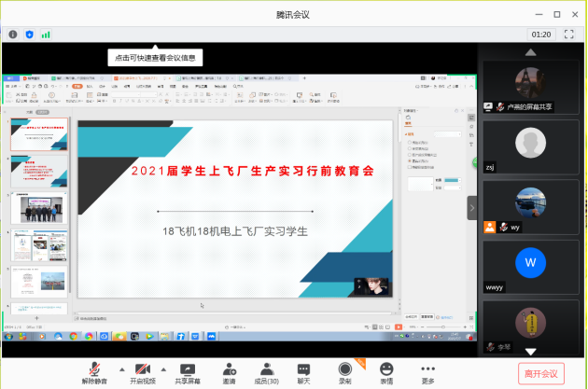588x389 pixels.
Task: Open the Chat panel
Action: 303,373
